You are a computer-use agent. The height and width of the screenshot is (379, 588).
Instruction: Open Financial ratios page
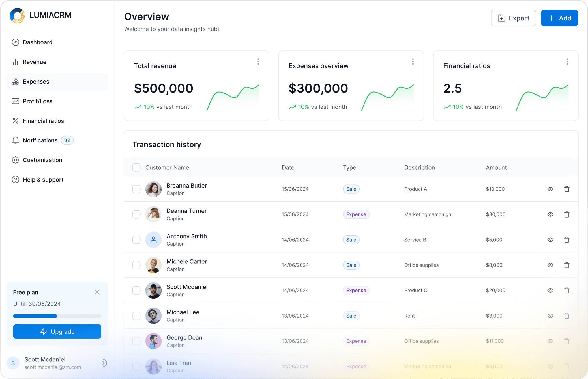pyautogui.click(x=43, y=121)
